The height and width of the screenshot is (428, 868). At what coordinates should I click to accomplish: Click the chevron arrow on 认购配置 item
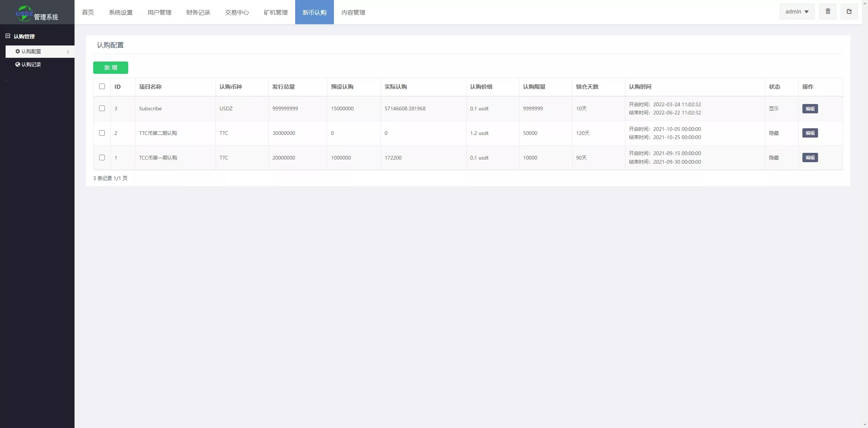[x=68, y=52]
